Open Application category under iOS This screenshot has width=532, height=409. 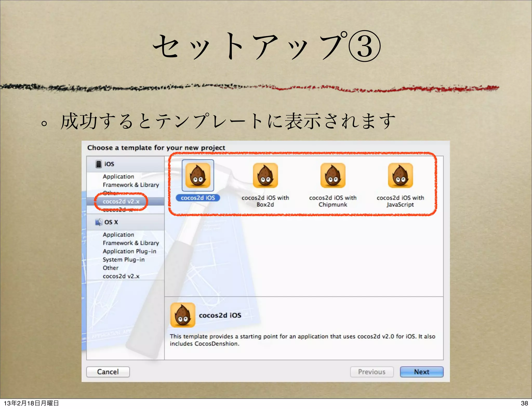click(118, 176)
